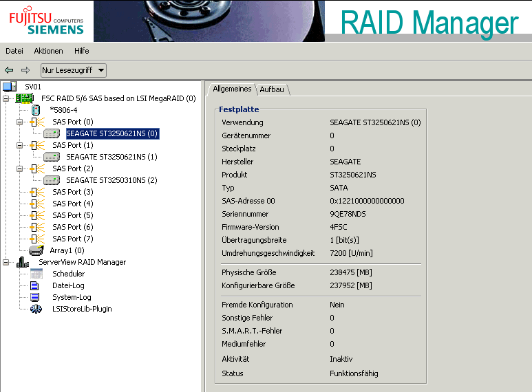Select FSC RAID 5/6 SAS based on LSI MegaRAID (0)
The image size is (532, 392).
tap(119, 98)
